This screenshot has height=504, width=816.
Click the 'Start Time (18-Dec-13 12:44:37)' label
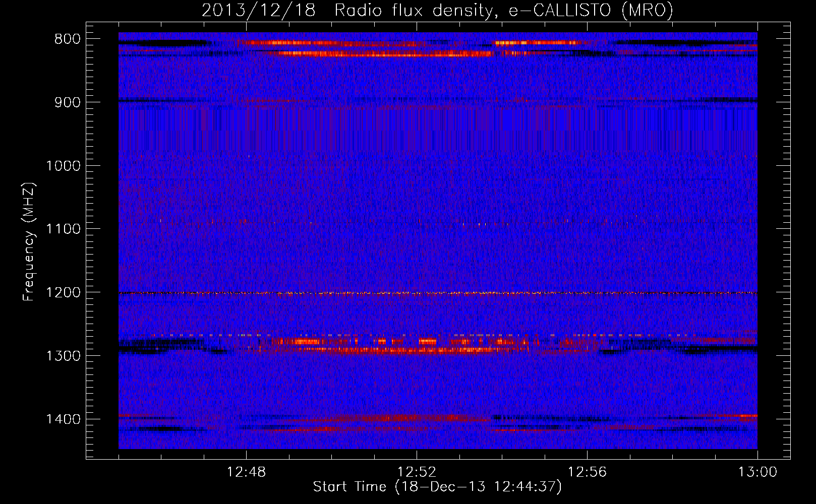point(437,487)
